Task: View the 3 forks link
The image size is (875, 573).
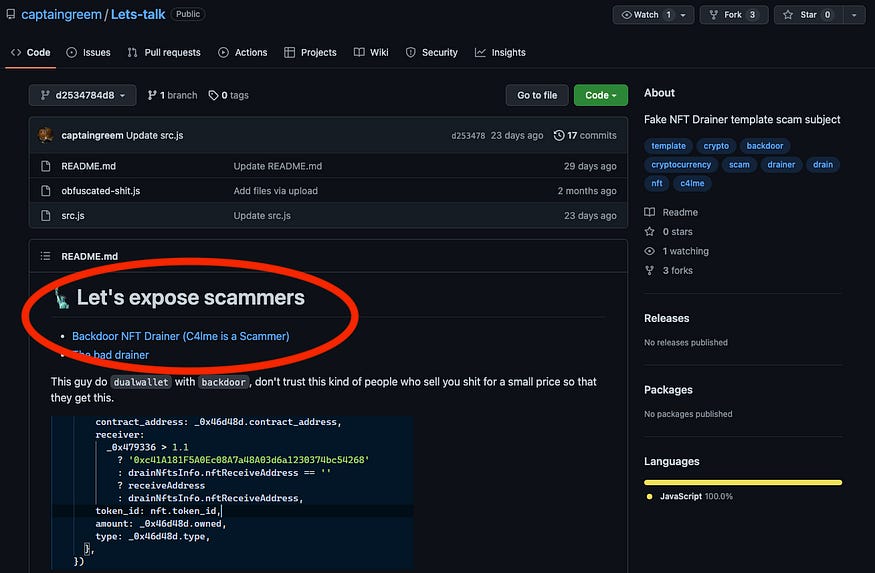Action: [x=669, y=271]
